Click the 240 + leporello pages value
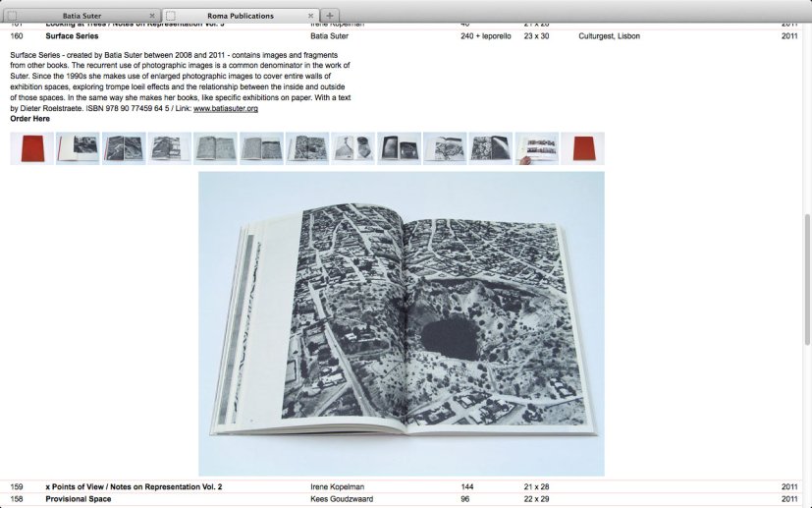The width and height of the screenshot is (812, 508). coord(486,36)
